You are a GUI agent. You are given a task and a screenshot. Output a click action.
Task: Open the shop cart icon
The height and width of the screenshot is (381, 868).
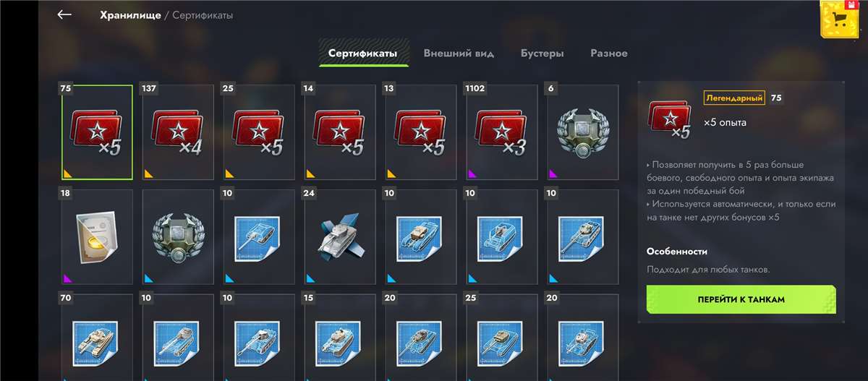839,20
